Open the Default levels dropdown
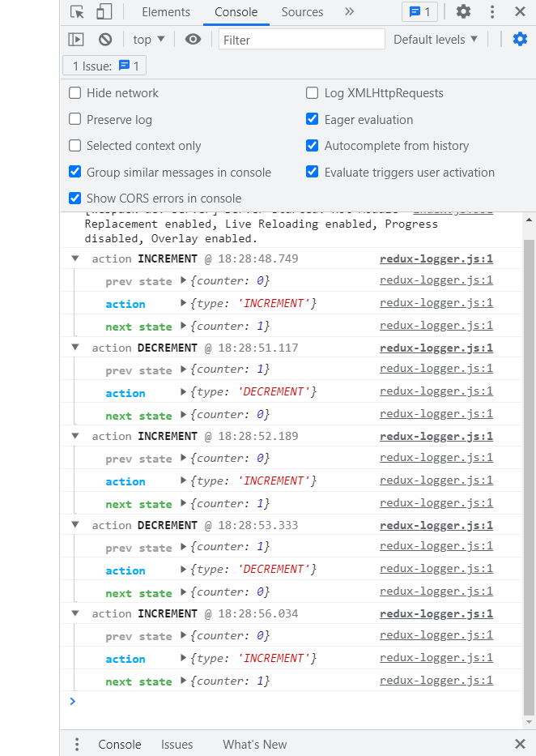The image size is (536, 756). click(x=436, y=40)
